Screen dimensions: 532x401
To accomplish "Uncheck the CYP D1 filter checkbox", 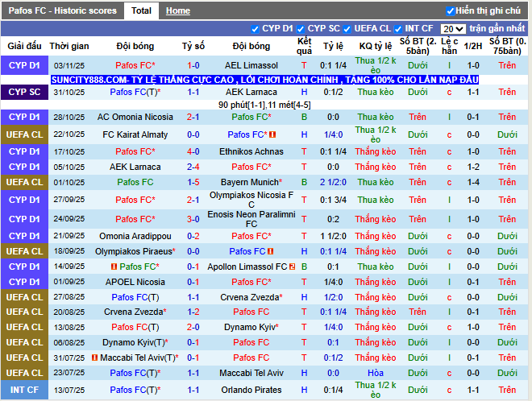I will pyautogui.click(x=255, y=29).
